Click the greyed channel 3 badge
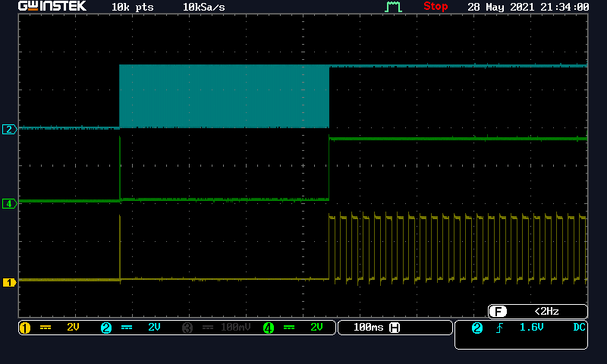607x364 pixels. click(x=187, y=328)
